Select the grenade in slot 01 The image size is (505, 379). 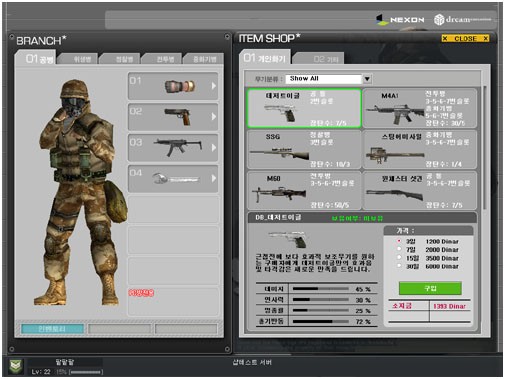click(173, 86)
